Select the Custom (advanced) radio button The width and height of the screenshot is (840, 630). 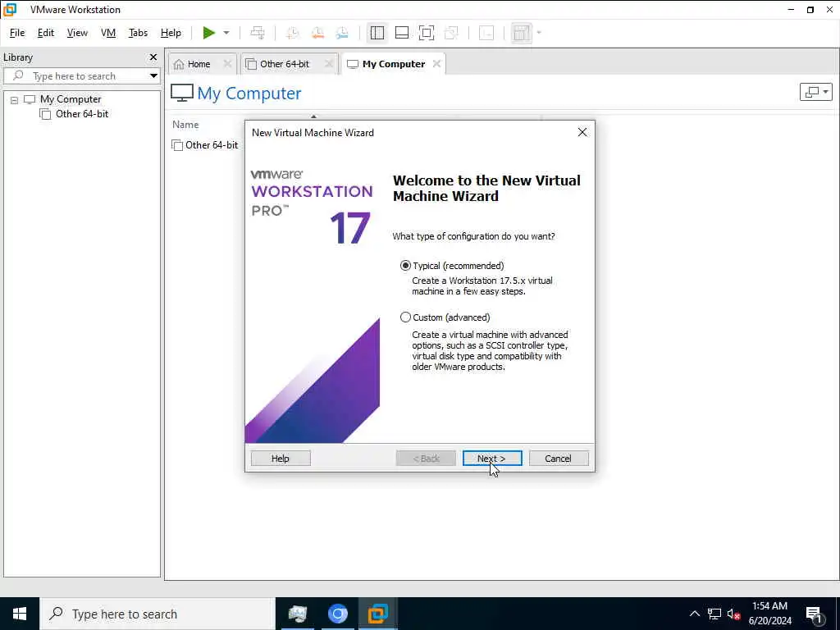click(x=405, y=317)
